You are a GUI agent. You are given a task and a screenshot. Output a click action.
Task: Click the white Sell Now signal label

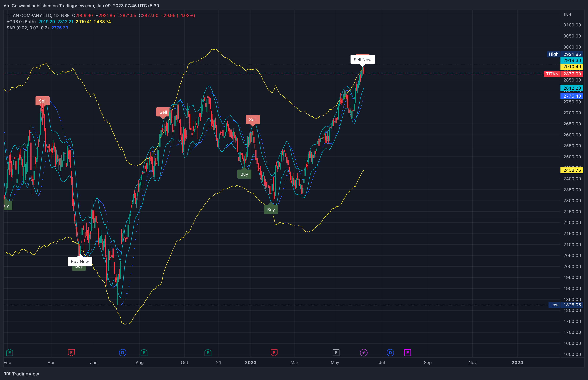click(x=362, y=59)
